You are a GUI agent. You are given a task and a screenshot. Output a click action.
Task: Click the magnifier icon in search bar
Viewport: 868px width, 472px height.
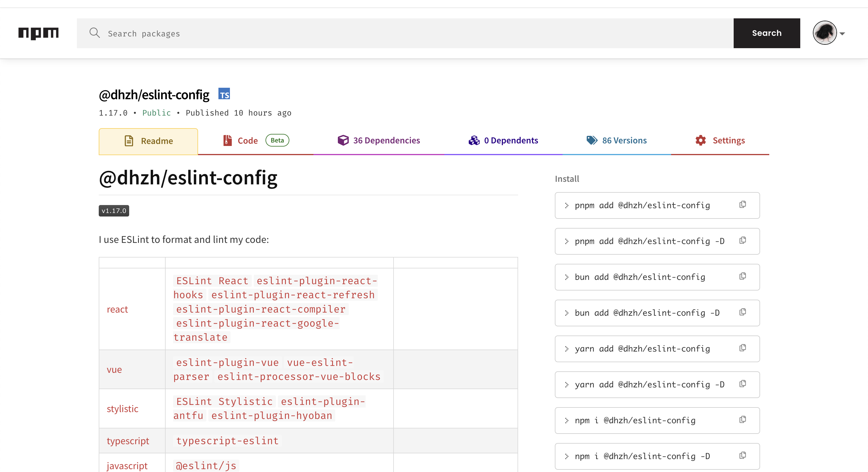pyautogui.click(x=94, y=33)
